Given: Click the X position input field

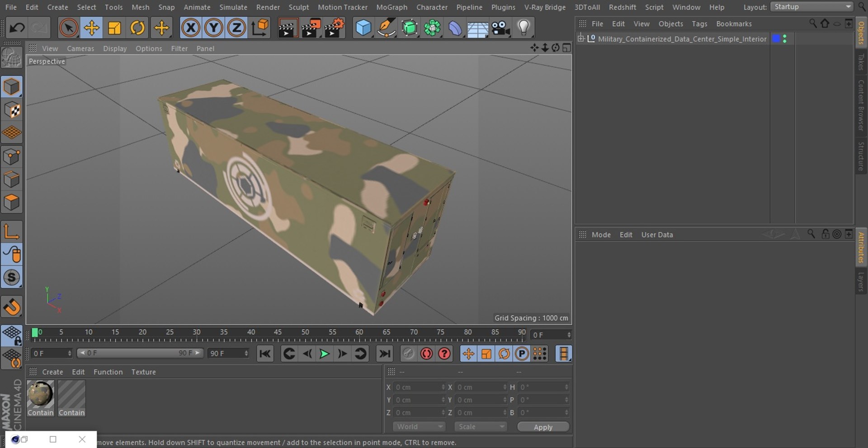Looking at the screenshot, I should click(419, 387).
